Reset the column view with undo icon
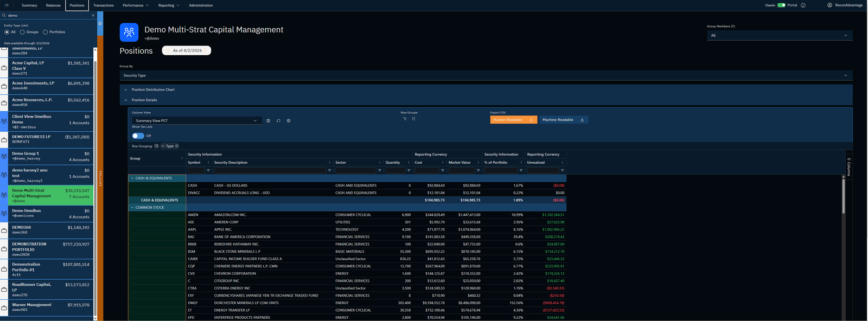868x321 pixels. coord(278,121)
